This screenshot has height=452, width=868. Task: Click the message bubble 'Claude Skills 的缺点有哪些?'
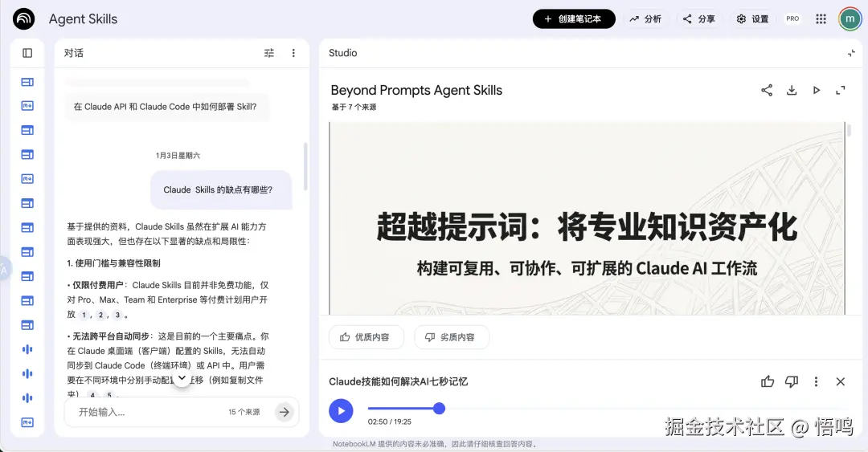[220, 189]
